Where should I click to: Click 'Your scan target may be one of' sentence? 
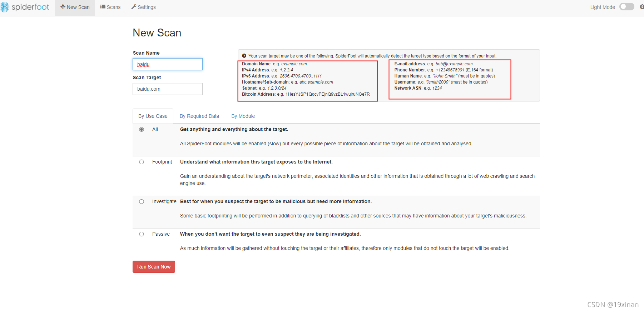372,56
